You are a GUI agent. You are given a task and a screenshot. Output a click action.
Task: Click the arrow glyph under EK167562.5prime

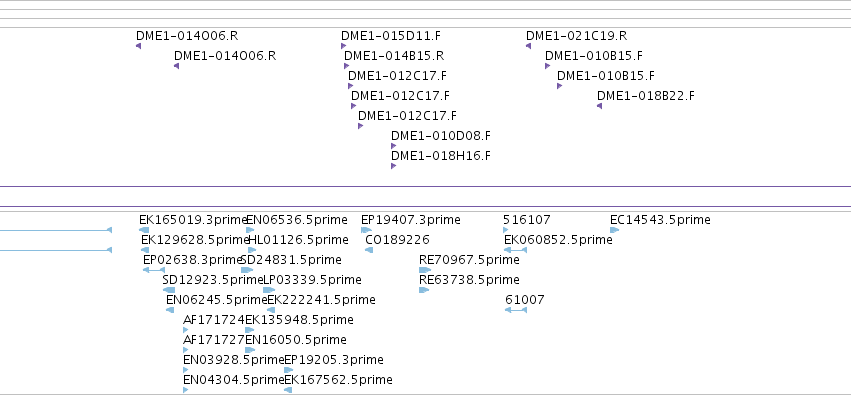pyautogui.click(x=288, y=390)
